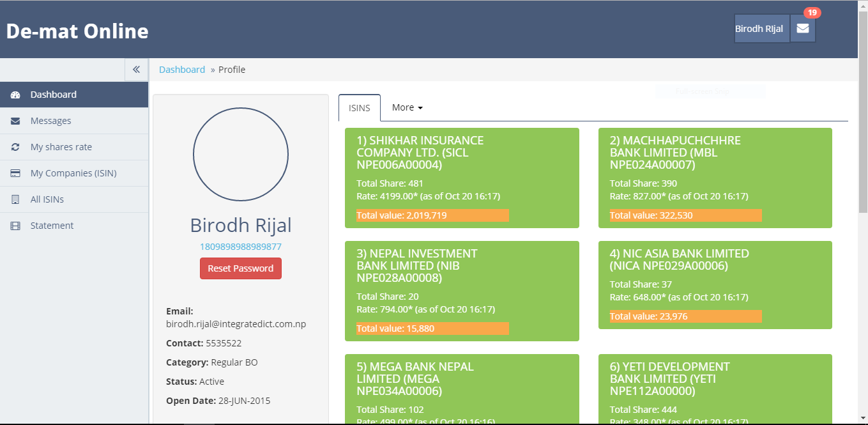Open the Shikhar Insurance Company card
This screenshot has width=868, height=425.
point(462,178)
